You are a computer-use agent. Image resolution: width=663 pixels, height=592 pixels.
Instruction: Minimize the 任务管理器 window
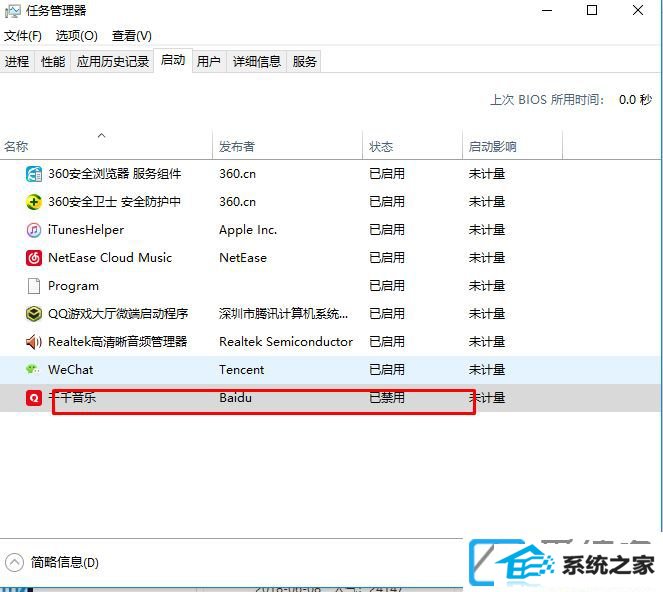[547, 11]
